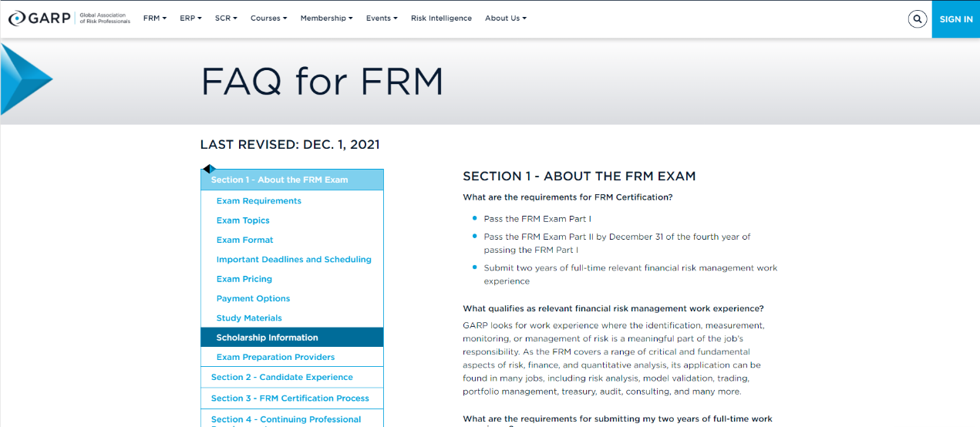Click the blue triangle banner graphic
980x427 pixels.
tap(26, 79)
